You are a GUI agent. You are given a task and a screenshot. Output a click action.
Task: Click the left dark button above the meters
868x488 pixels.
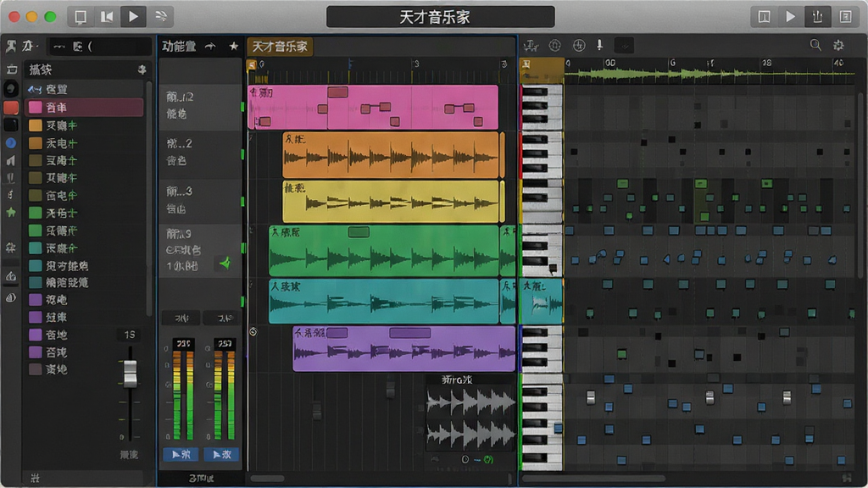click(x=181, y=319)
